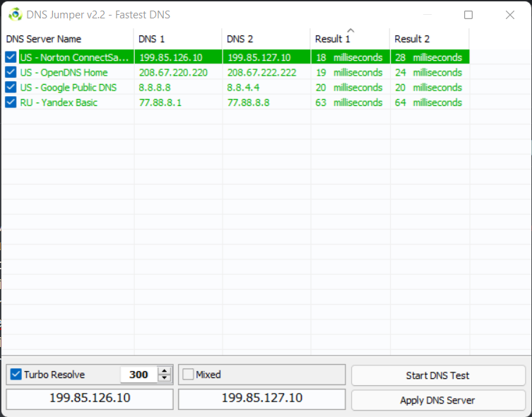Image resolution: width=532 pixels, height=417 pixels.
Task: Sort by Result 1 column header
Action: coord(350,39)
